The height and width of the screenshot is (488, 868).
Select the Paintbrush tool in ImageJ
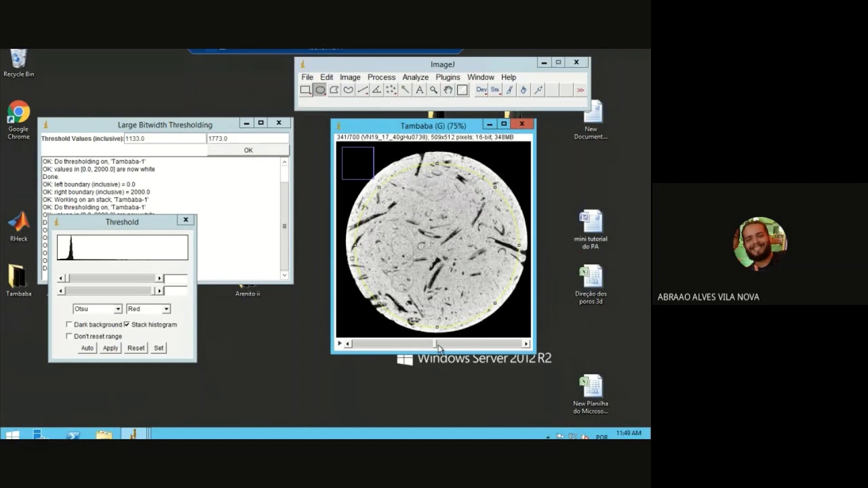point(509,90)
